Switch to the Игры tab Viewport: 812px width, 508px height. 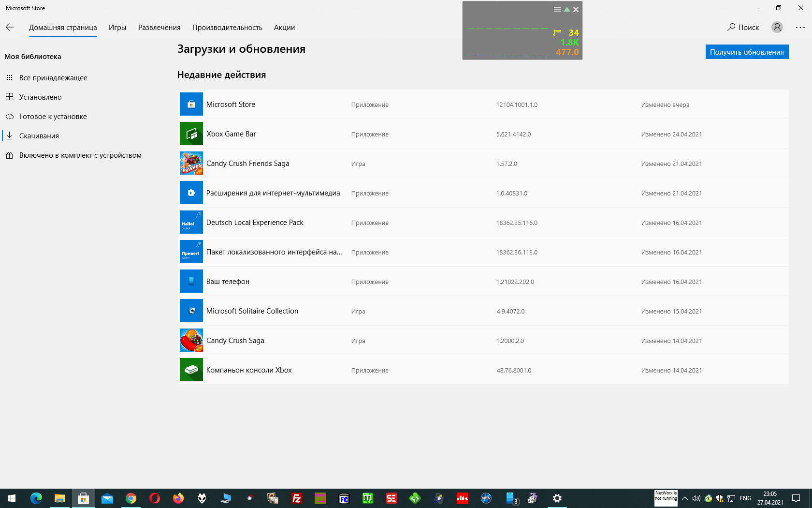pyautogui.click(x=117, y=28)
